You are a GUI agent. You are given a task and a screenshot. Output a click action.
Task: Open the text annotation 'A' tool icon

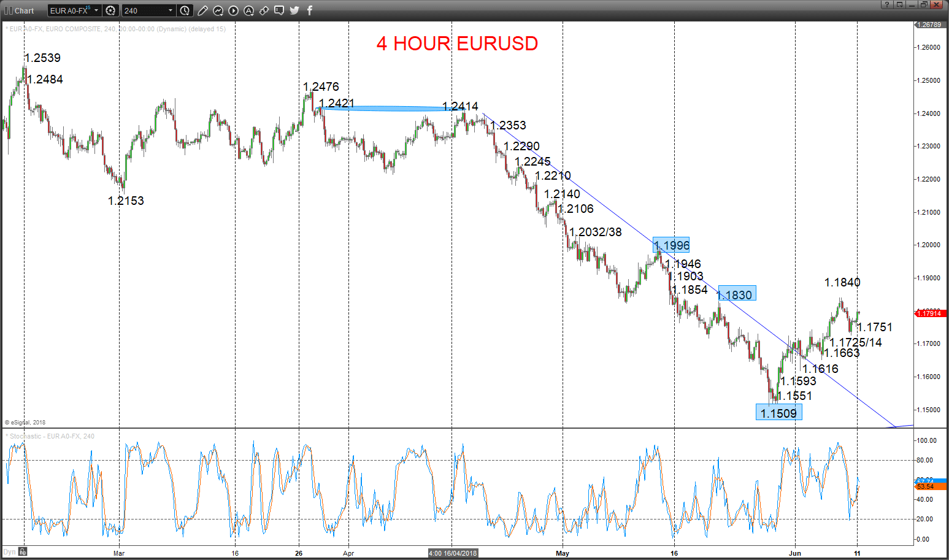click(248, 10)
